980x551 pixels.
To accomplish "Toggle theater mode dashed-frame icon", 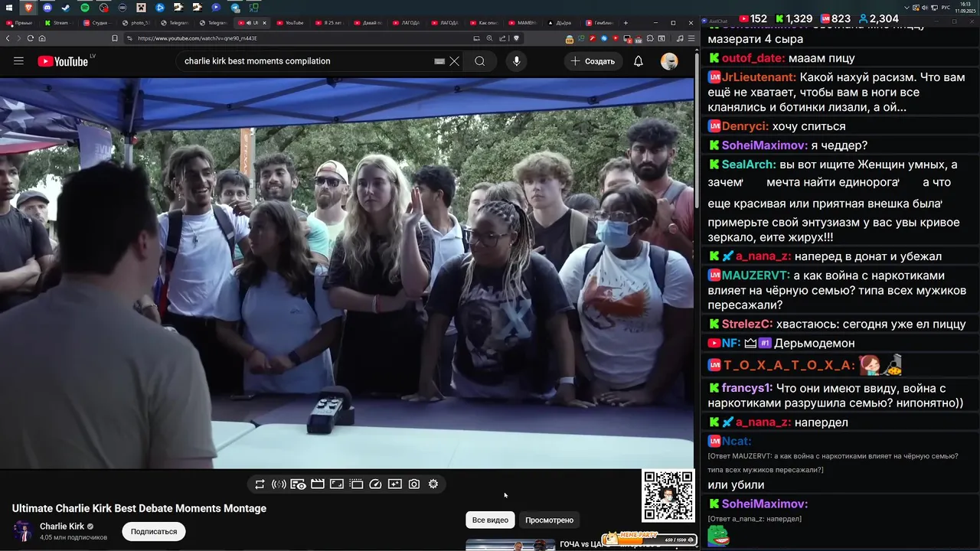I will [356, 484].
